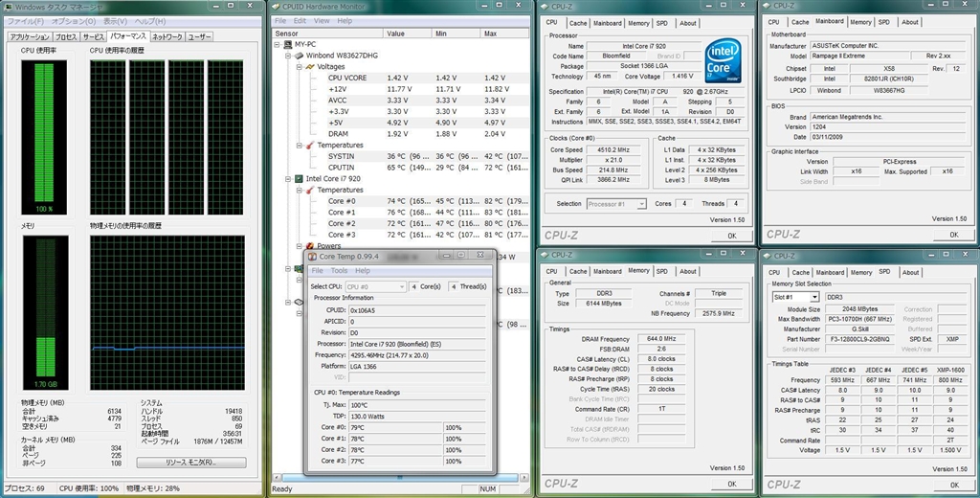This screenshot has height=498, width=980.
Task: Click the Voltages icon in Hardware Monitor tree
Action: tap(310, 67)
